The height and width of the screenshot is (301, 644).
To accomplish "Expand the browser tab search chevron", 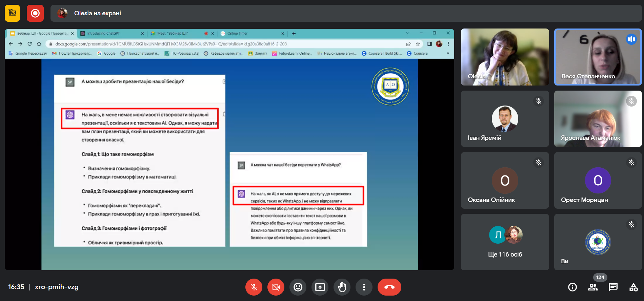I will pyautogui.click(x=408, y=33).
